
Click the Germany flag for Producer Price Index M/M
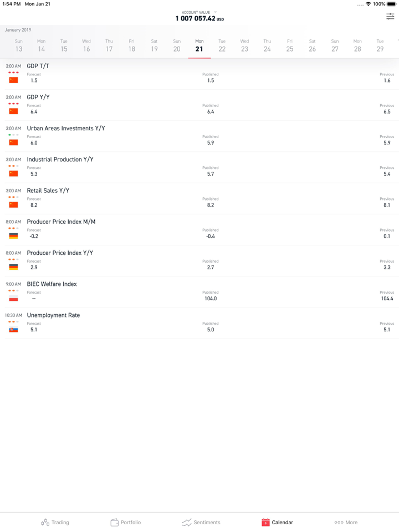click(x=13, y=236)
